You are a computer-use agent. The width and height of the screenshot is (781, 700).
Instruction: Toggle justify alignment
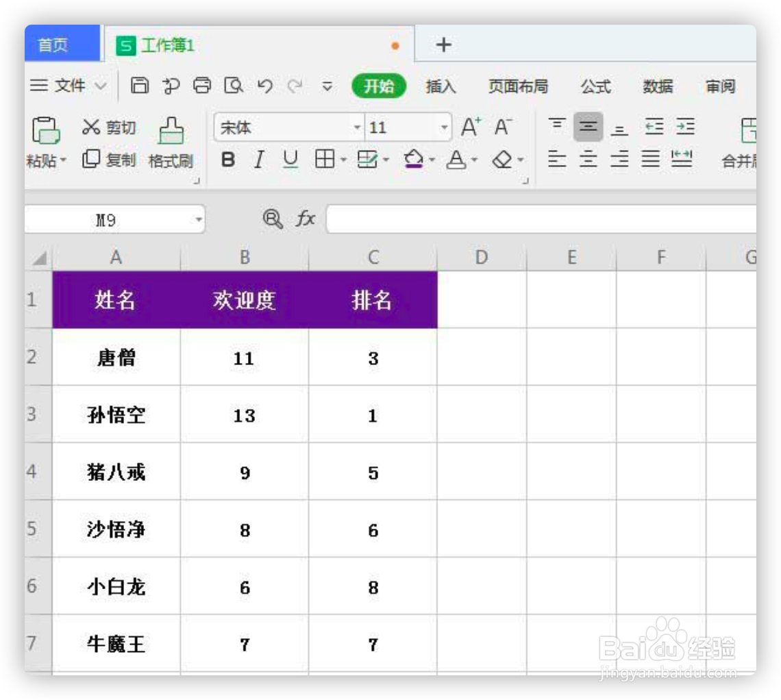point(650,159)
